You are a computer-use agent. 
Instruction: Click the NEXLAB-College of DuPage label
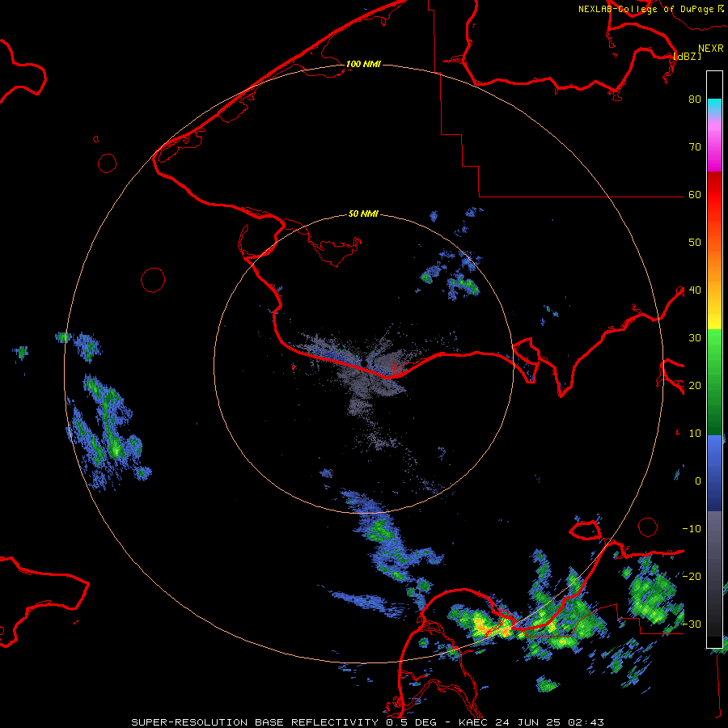click(645, 9)
